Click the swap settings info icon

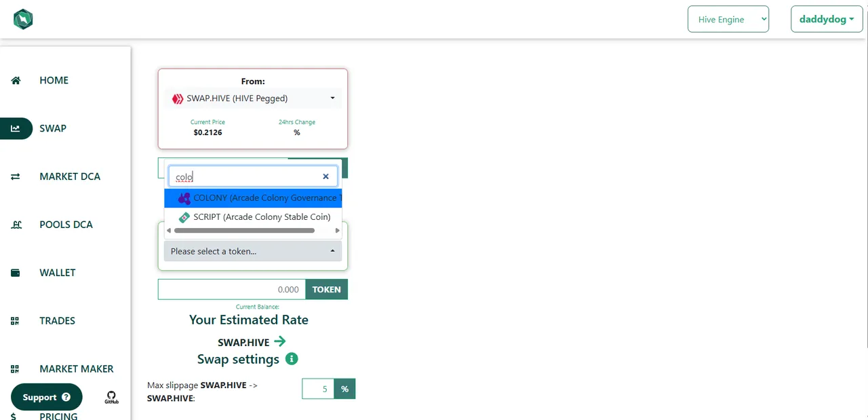click(292, 359)
